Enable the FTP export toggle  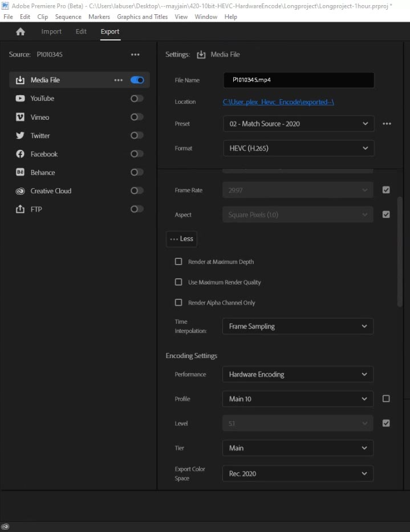pos(137,209)
